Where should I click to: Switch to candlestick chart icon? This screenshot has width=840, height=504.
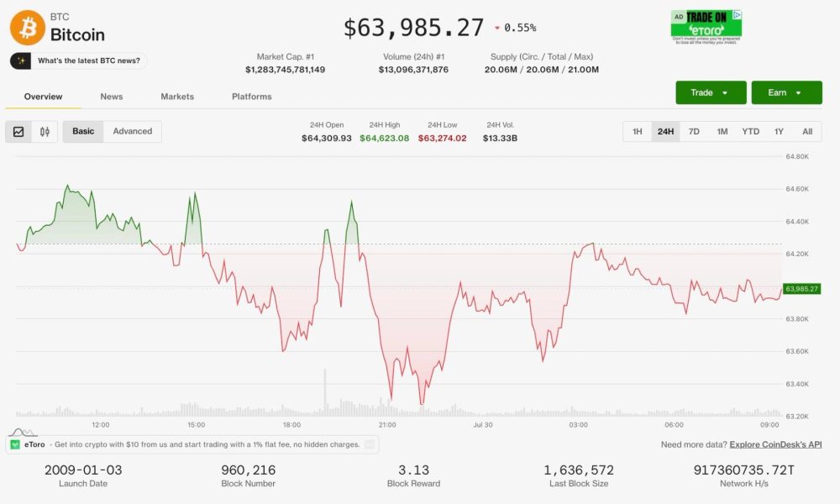[x=45, y=132]
